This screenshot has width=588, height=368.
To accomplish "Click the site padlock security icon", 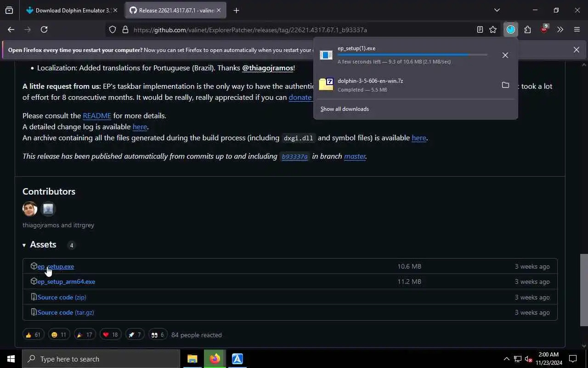I will coord(125,29).
